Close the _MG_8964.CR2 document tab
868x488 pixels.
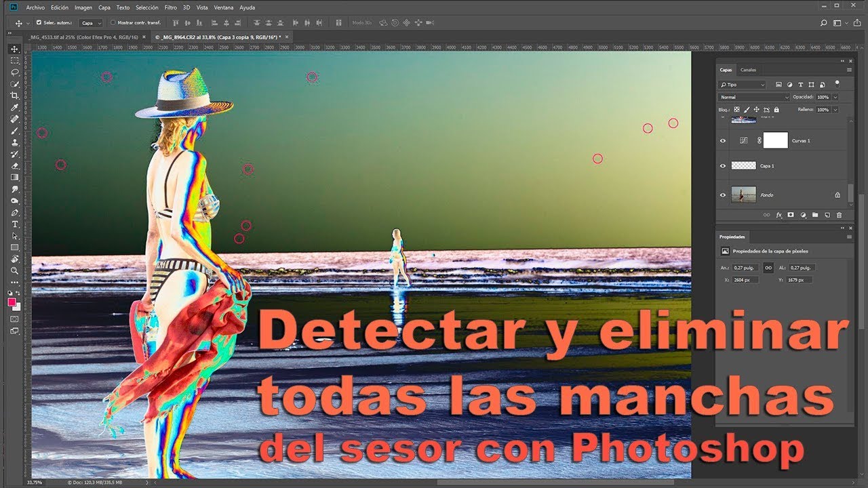287,37
